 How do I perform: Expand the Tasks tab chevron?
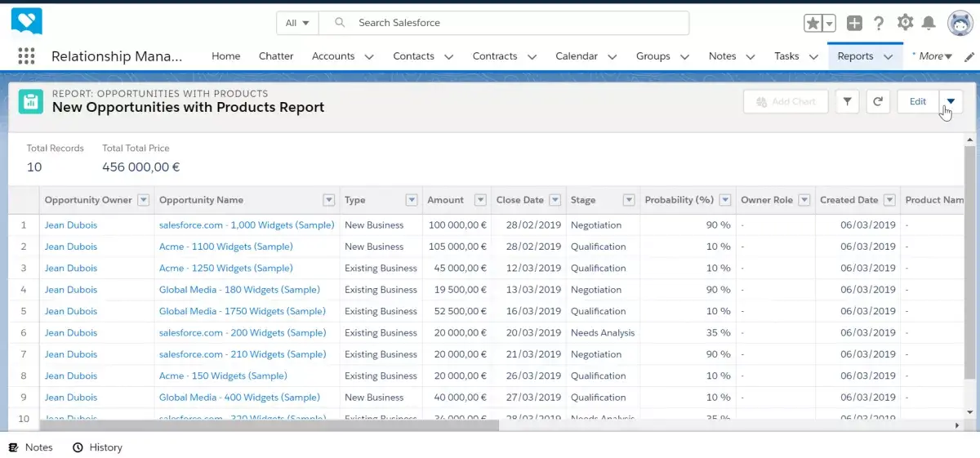pos(813,57)
